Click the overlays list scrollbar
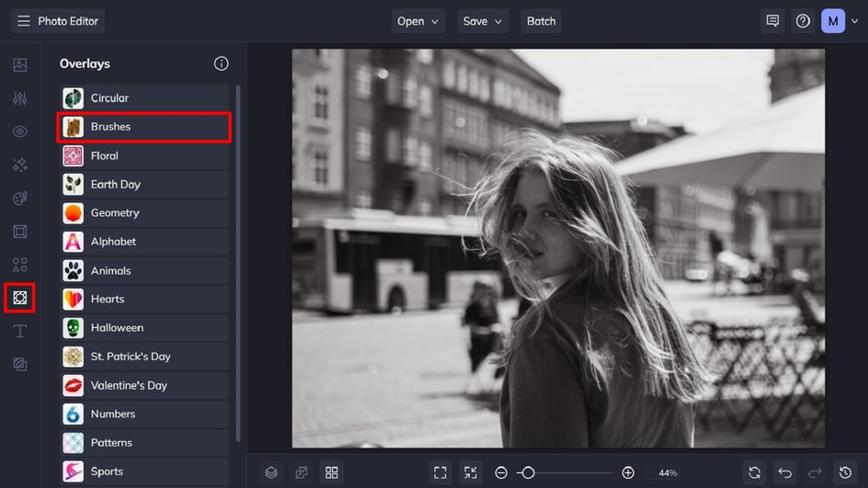 pyautogui.click(x=238, y=264)
